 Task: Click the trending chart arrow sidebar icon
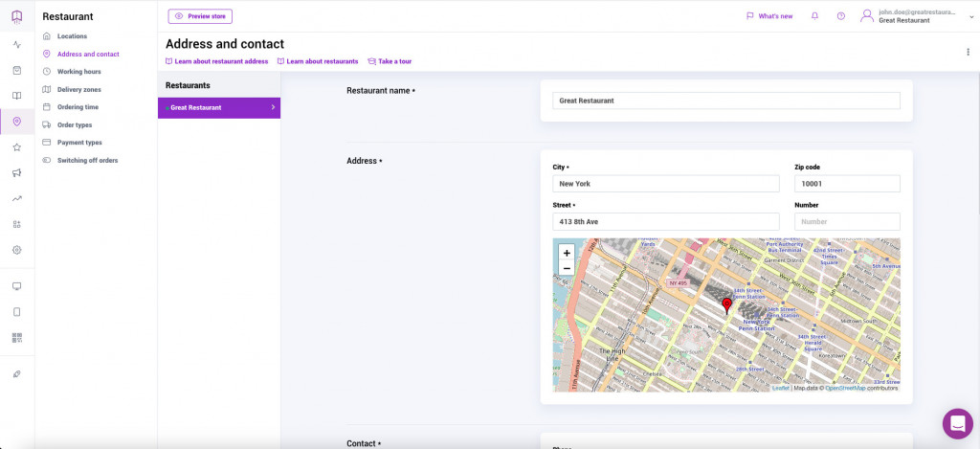click(x=16, y=199)
